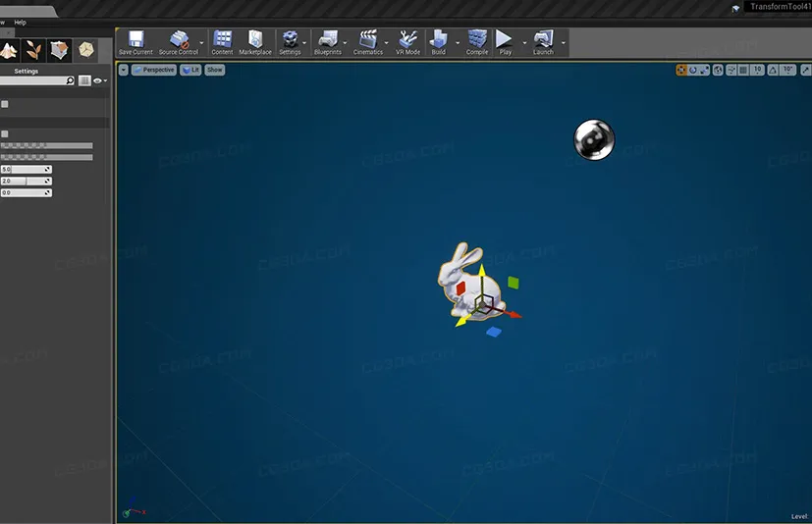Screen dimensions: 812x524
Task: Click the Settings gear toolbar icon
Action: click(290, 42)
